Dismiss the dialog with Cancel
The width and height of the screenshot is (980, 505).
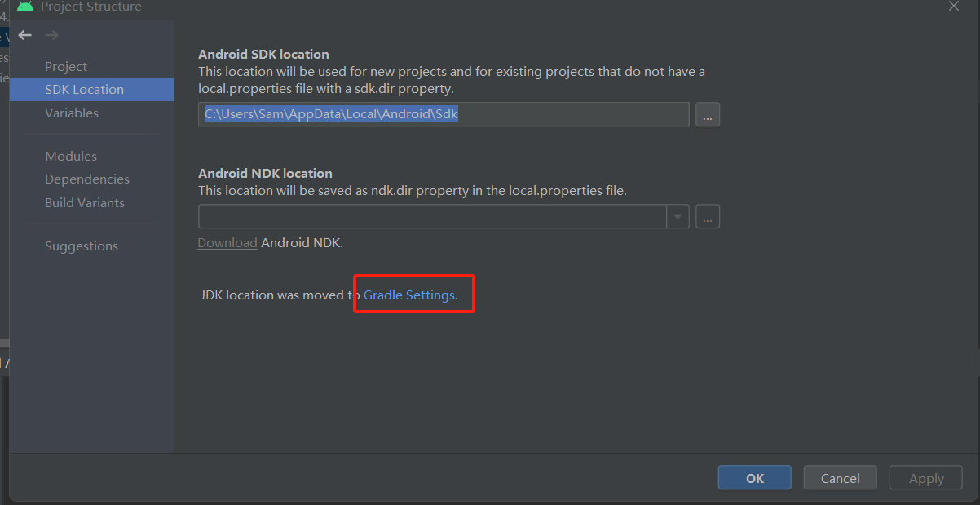840,477
